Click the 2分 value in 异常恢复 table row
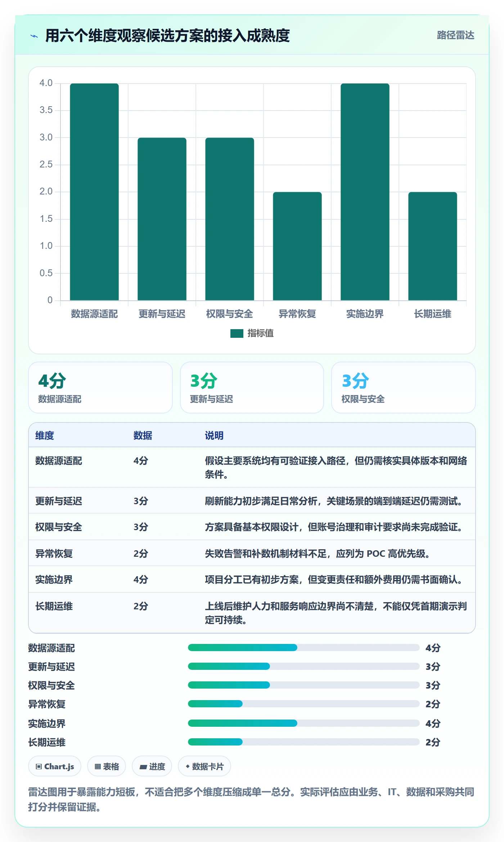The image size is (504, 842). pos(141,554)
